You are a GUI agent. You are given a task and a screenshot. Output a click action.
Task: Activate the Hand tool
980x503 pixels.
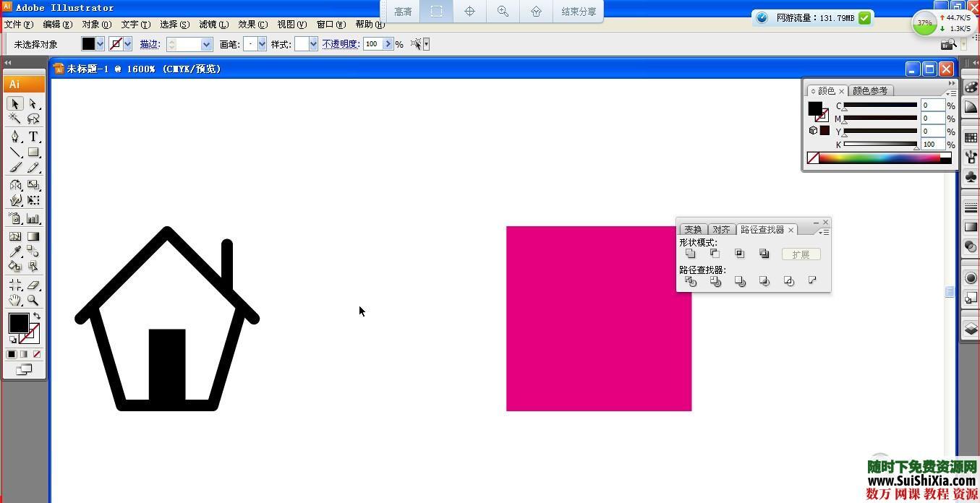pos(14,300)
